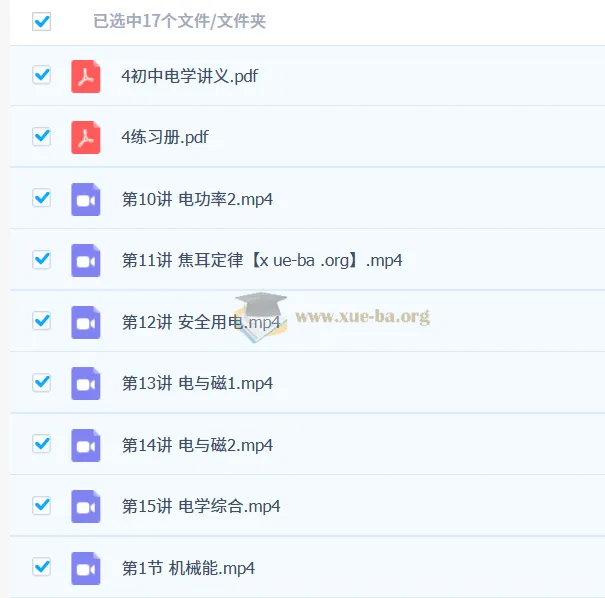This screenshot has height=598, width=605.
Task: Select the video icon for 第14讲 电与磁2.mp4
Action: pos(86,445)
